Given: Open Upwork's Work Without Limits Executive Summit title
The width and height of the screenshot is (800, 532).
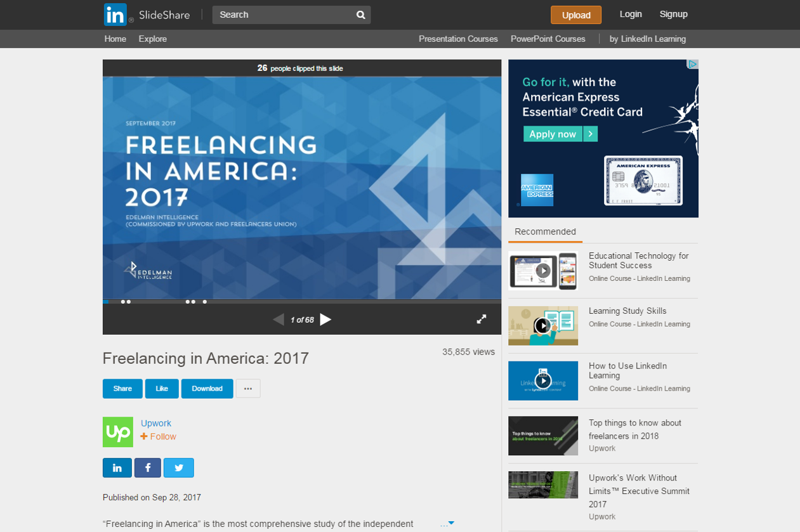Looking at the screenshot, I should pyautogui.click(x=639, y=491).
